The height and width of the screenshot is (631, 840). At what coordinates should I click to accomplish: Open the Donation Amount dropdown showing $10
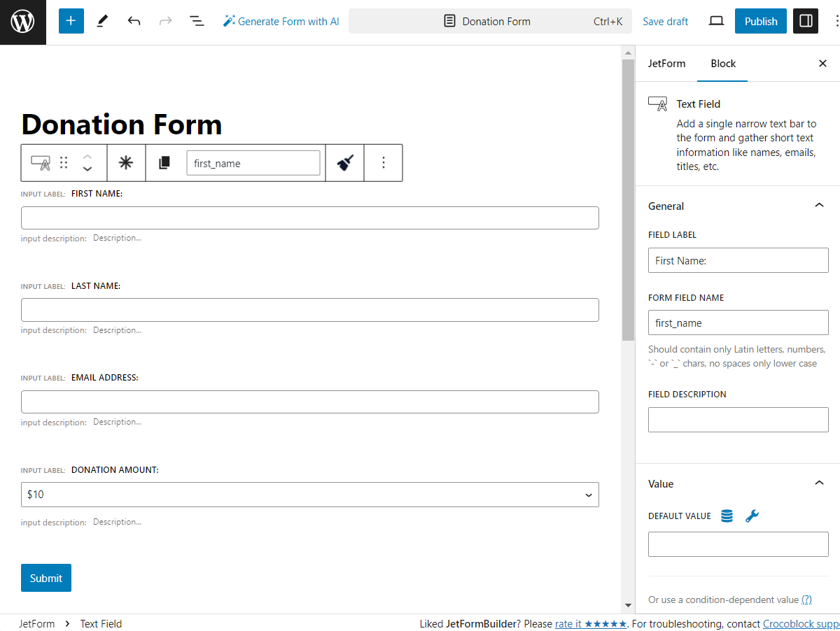[x=309, y=494]
